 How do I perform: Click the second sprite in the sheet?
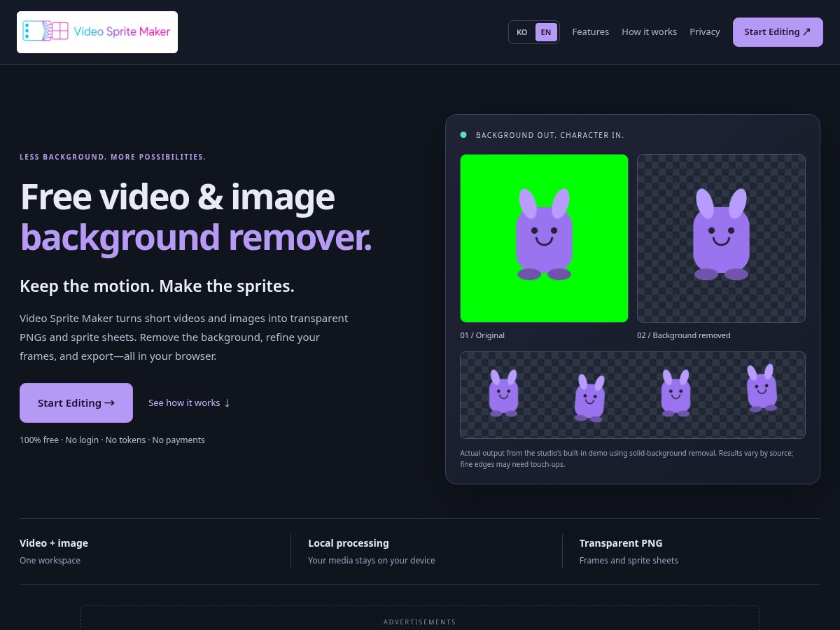pyautogui.click(x=589, y=398)
